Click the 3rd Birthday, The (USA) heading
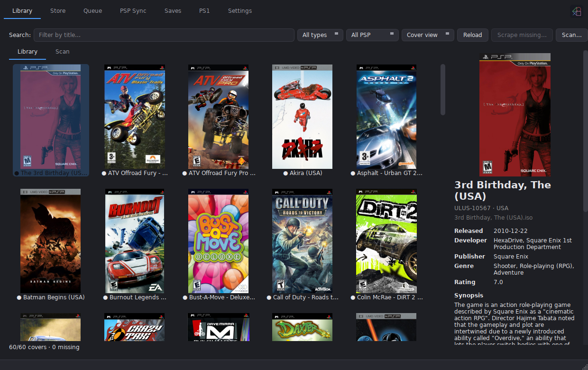Image resolution: width=588 pixels, height=370 pixels. point(503,190)
